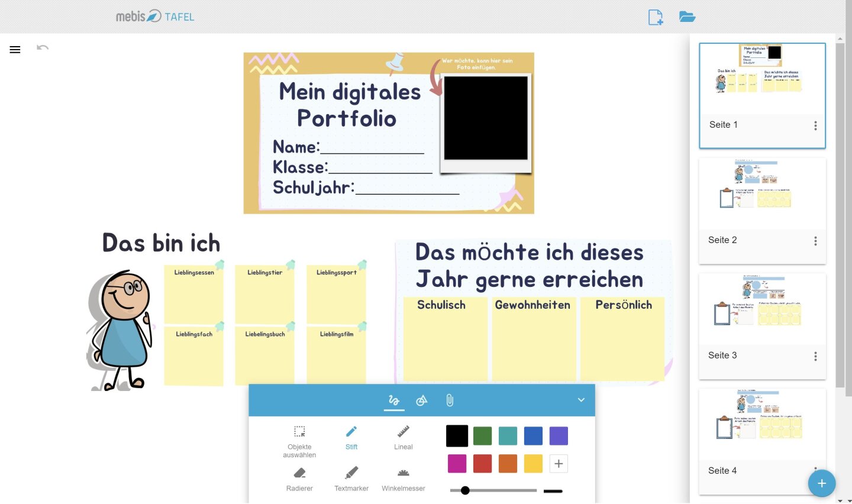Select the Lieblingstier sticky note
The height and width of the screenshot is (504, 852).
point(264,294)
